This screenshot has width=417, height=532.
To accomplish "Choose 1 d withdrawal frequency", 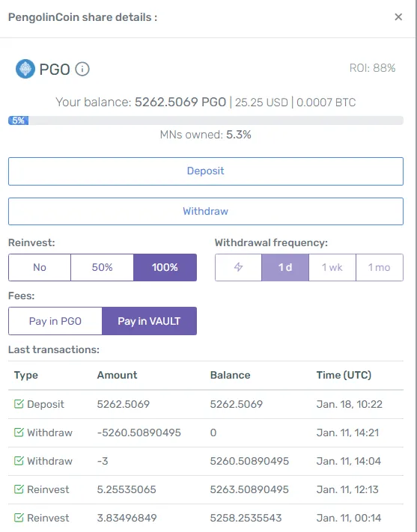I will click(285, 267).
